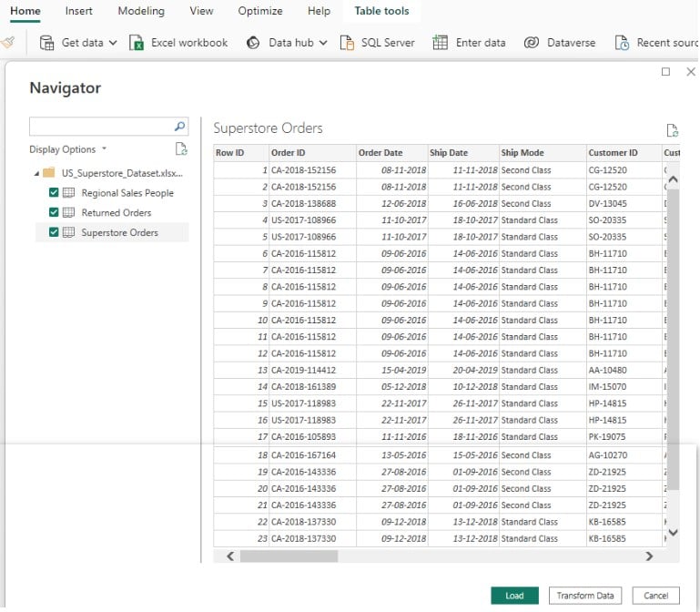
Task: Click the Ship Mode column header
Action: [543, 153]
